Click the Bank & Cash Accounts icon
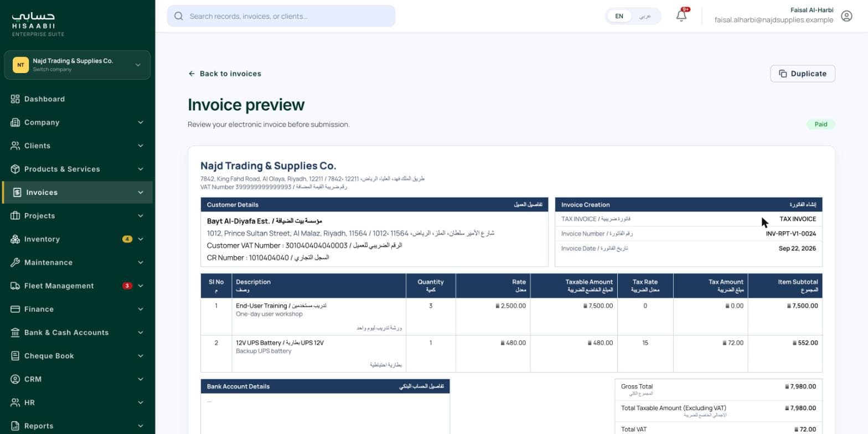Image resolution: width=868 pixels, height=434 pixels. coord(15,332)
